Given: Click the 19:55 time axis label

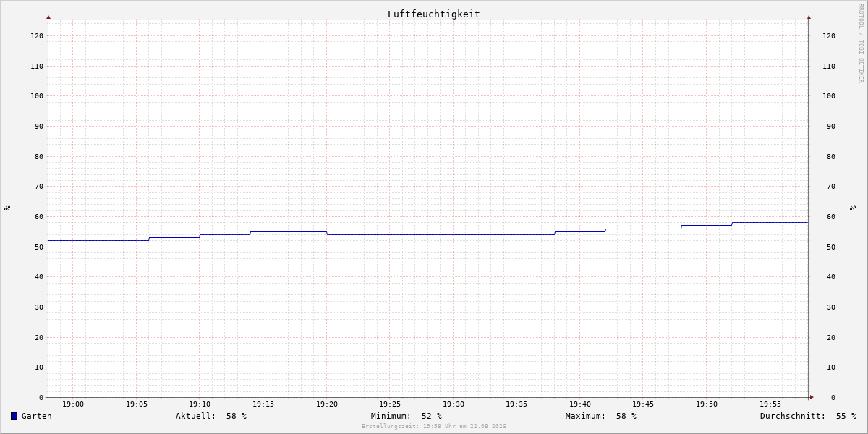Looking at the screenshot, I should coord(770,404).
